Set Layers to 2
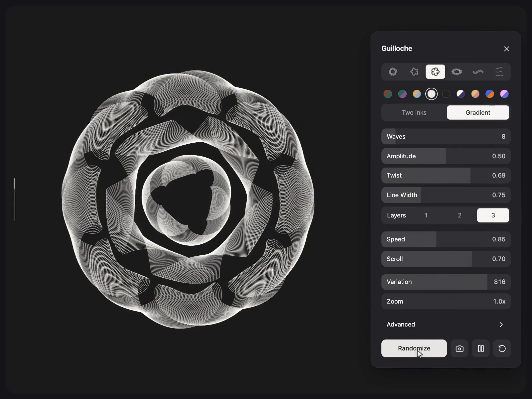The image size is (532, 399). (x=460, y=215)
